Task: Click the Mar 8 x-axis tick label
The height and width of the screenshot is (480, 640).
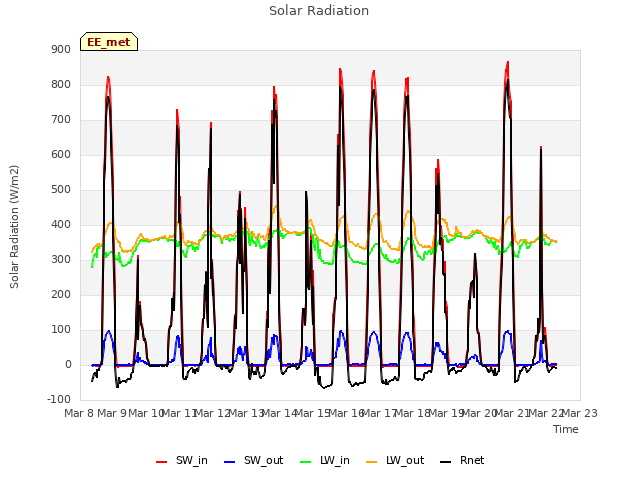Action: pyautogui.click(x=80, y=413)
